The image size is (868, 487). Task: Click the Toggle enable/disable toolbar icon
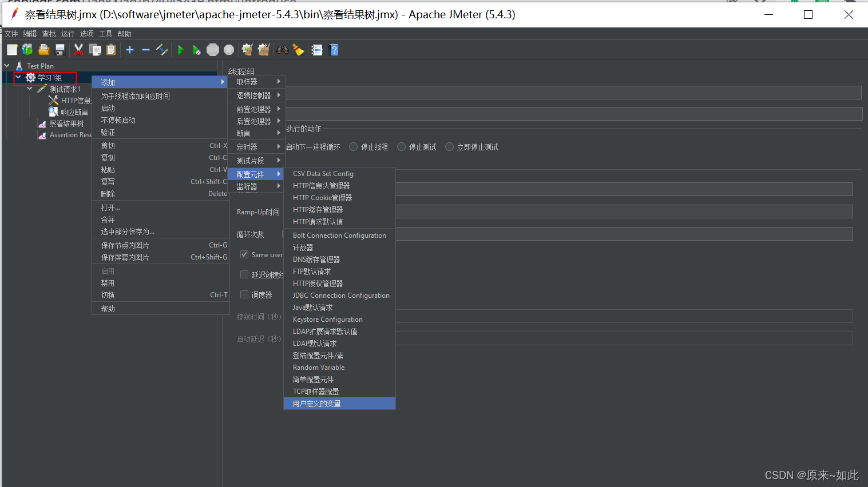(x=162, y=50)
